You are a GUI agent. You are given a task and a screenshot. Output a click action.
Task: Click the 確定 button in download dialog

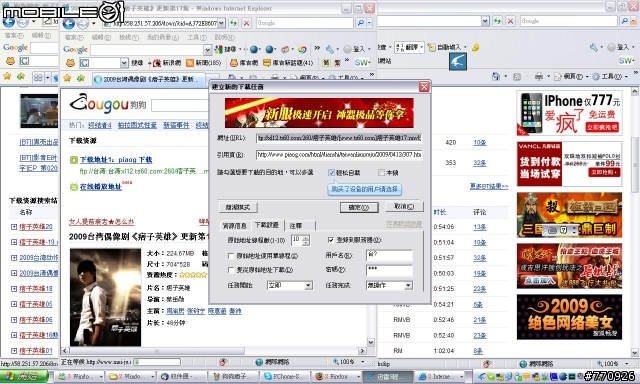(359, 207)
